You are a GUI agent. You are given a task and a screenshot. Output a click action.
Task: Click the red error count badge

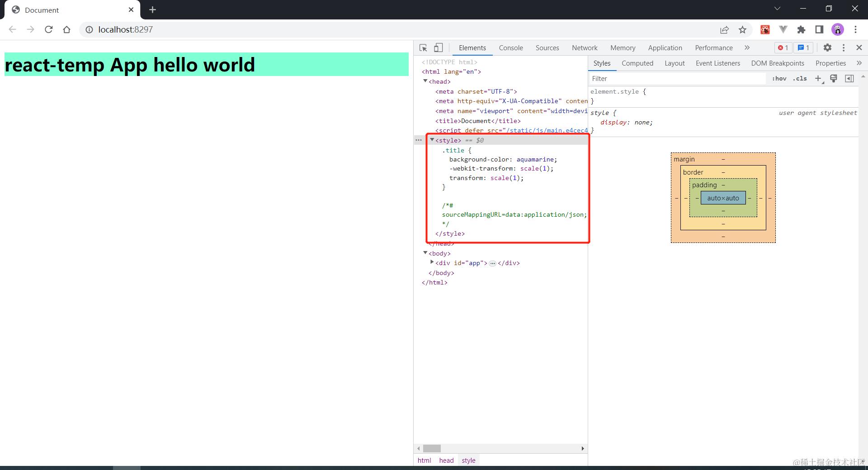click(x=783, y=48)
